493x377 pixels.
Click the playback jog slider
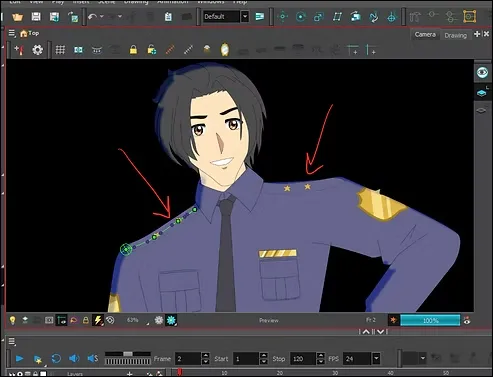(x=128, y=358)
